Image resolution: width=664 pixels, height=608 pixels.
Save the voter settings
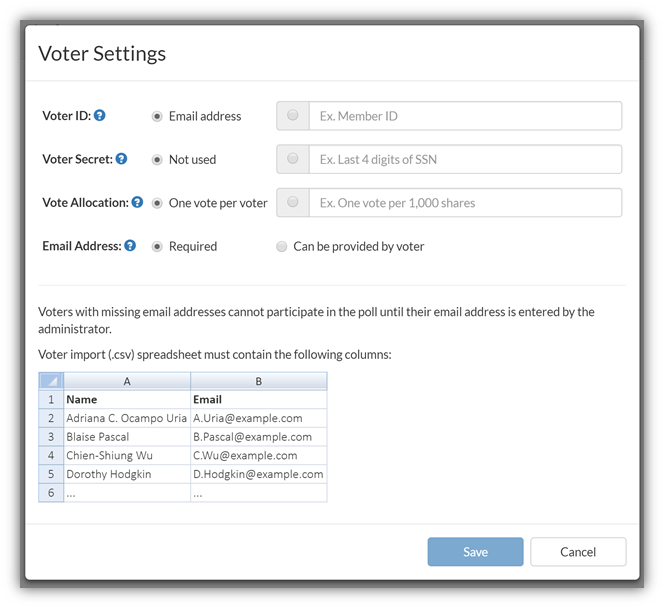475,552
